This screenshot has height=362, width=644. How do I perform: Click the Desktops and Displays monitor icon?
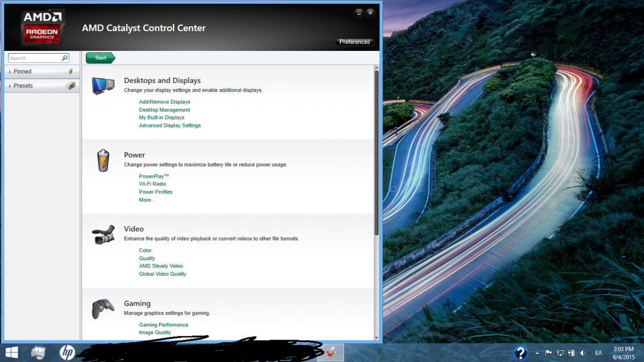click(103, 86)
